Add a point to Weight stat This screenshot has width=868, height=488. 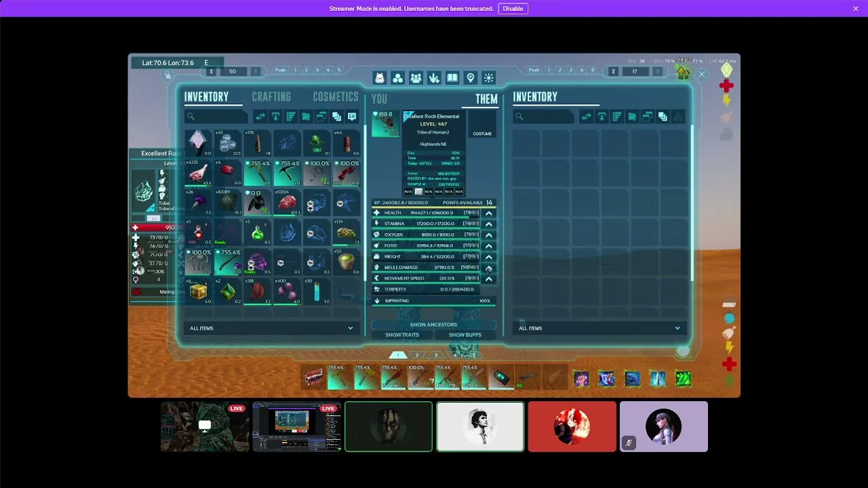pyautogui.click(x=488, y=256)
